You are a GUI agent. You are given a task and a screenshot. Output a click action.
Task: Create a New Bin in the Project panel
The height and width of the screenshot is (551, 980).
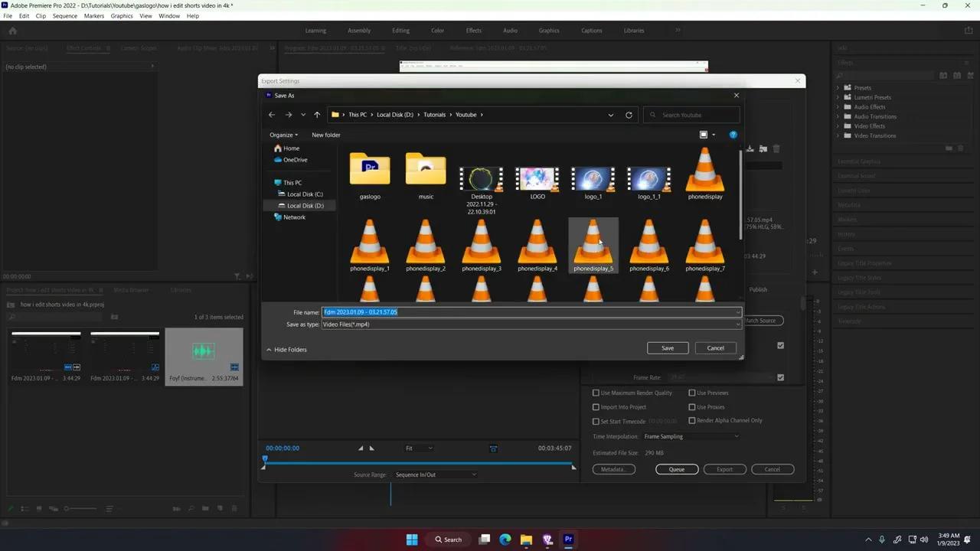205,508
